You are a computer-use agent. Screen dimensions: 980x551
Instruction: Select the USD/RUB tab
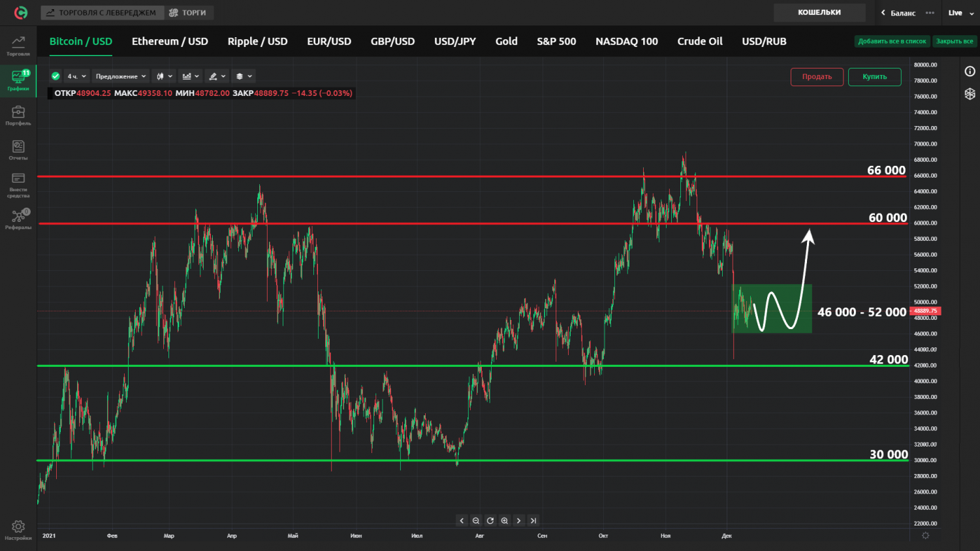click(x=764, y=41)
